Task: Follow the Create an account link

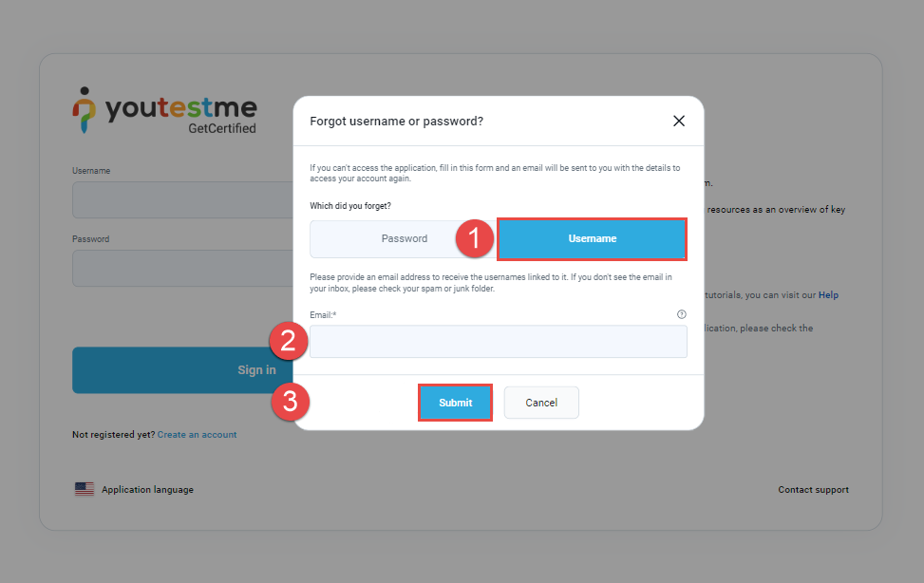Action: [197, 435]
